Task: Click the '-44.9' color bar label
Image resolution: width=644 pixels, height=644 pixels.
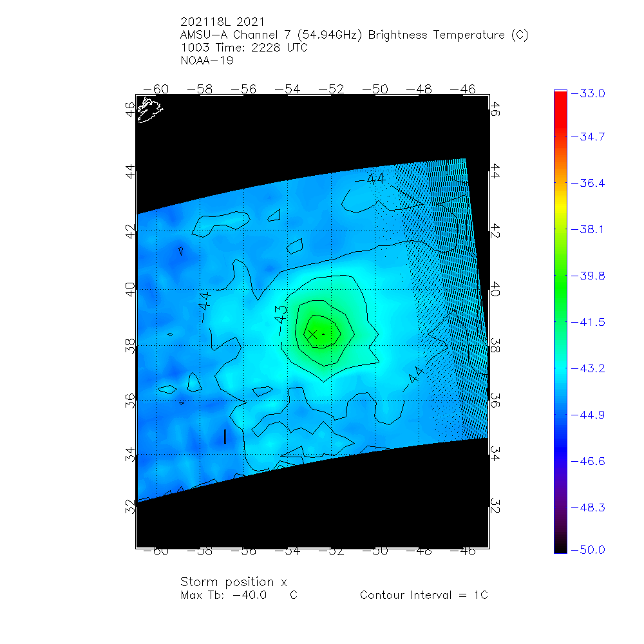Action: pos(588,415)
